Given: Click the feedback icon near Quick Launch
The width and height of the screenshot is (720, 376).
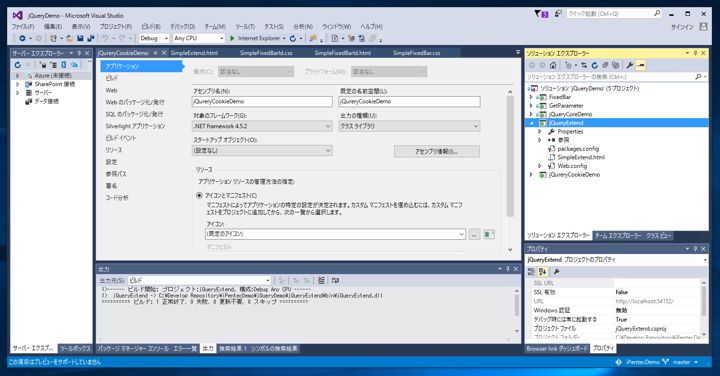Looking at the screenshot, I should click(x=558, y=14).
